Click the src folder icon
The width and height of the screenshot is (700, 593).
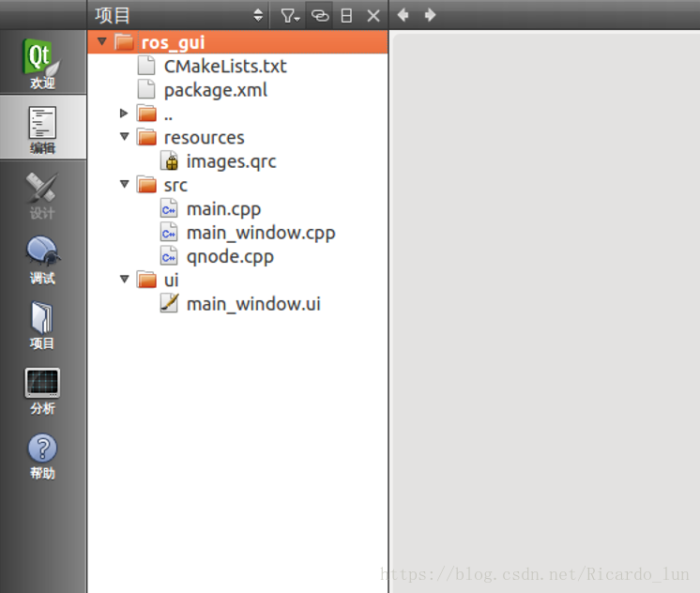point(147,185)
